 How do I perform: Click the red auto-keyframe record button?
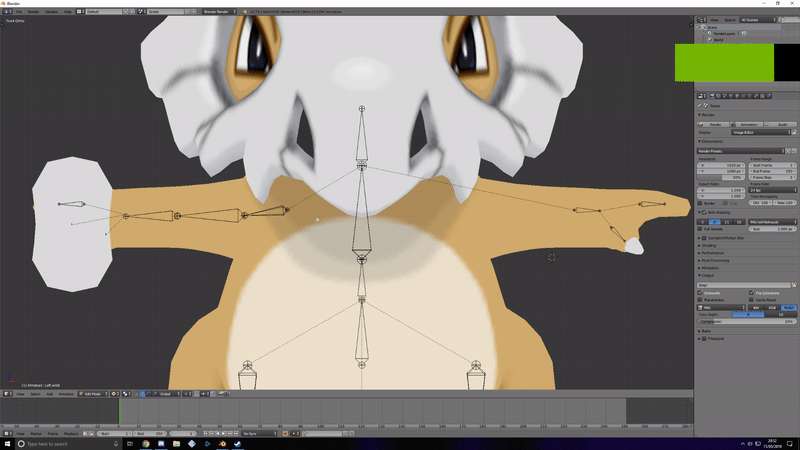click(285, 433)
